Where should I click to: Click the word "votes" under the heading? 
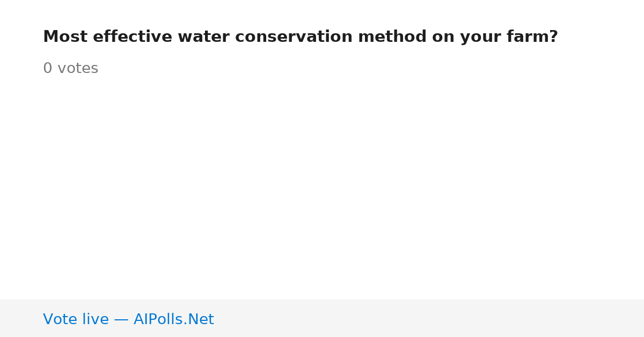[78, 69]
